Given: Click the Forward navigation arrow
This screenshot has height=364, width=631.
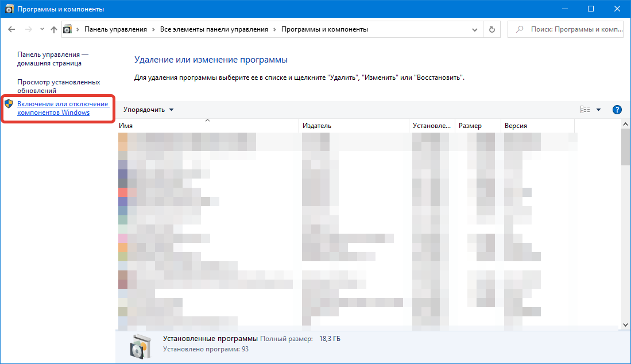Looking at the screenshot, I should (28, 29).
